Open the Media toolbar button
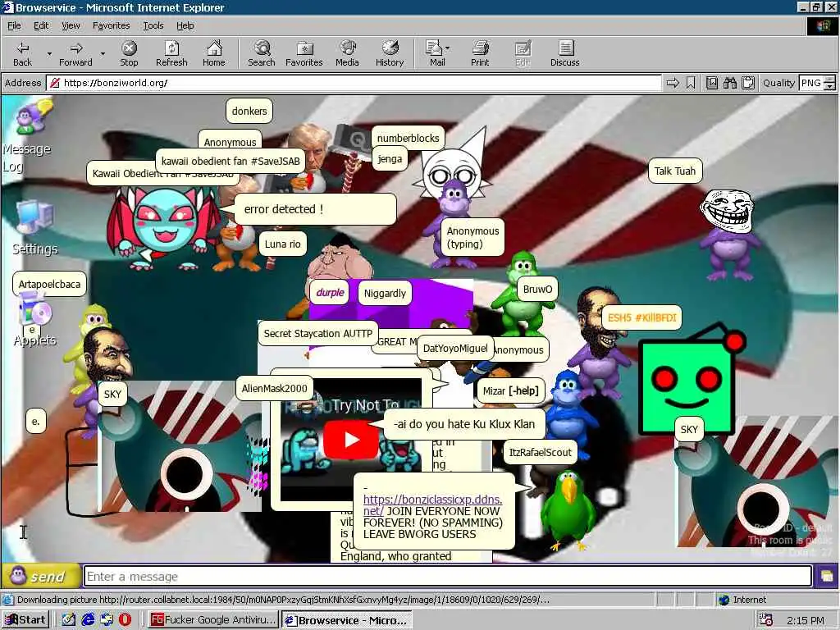 click(x=347, y=53)
